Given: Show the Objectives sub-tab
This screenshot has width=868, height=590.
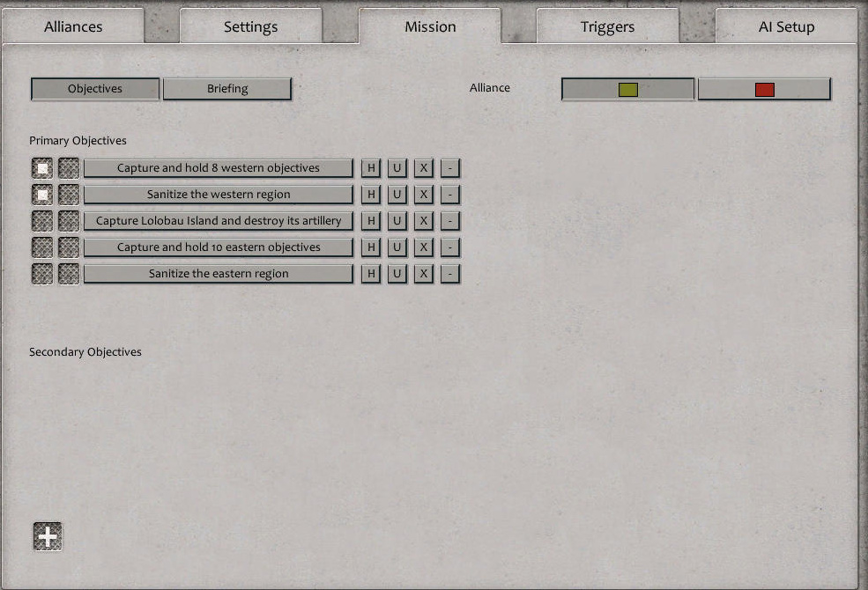Looking at the screenshot, I should [x=95, y=88].
